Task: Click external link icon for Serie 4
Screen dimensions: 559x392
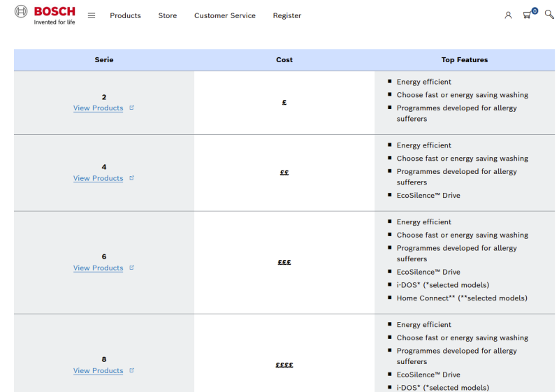Action: click(131, 177)
